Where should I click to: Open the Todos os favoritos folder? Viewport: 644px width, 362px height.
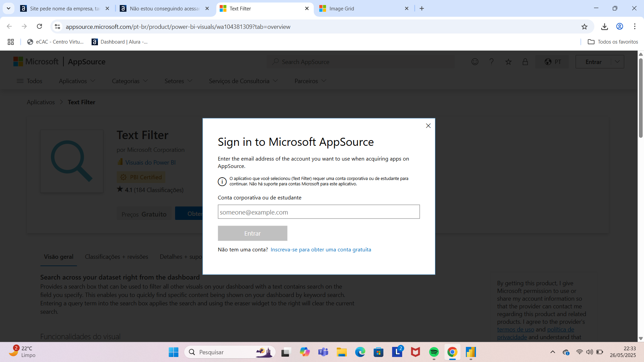tap(613, 42)
